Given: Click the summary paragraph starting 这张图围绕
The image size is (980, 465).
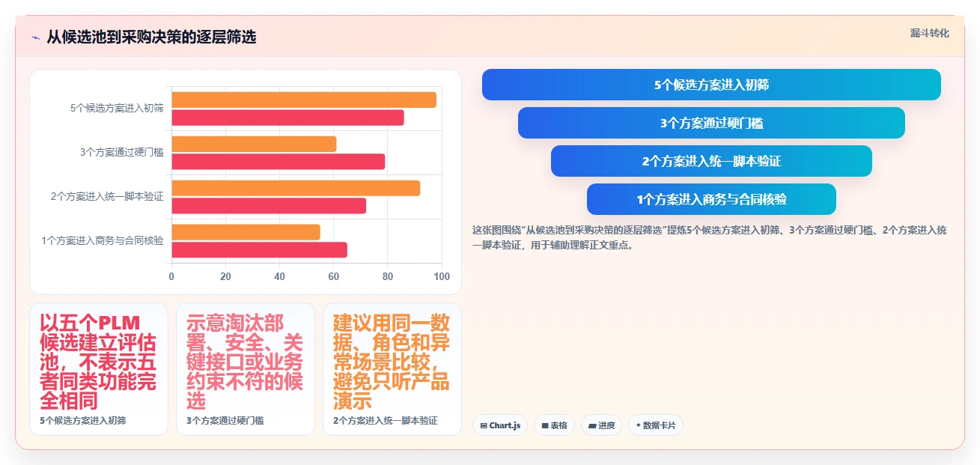Looking at the screenshot, I should tap(710, 237).
